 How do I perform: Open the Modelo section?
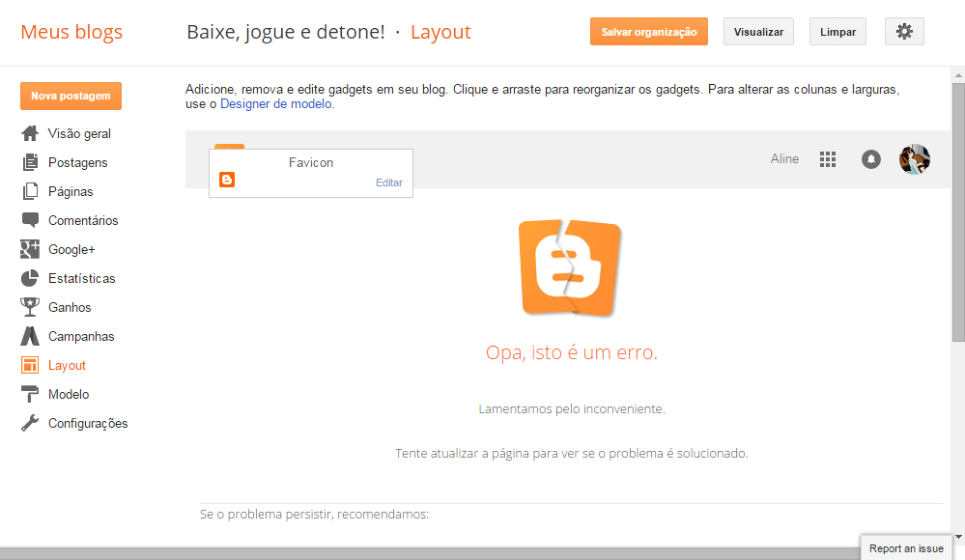pyautogui.click(x=69, y=394)
